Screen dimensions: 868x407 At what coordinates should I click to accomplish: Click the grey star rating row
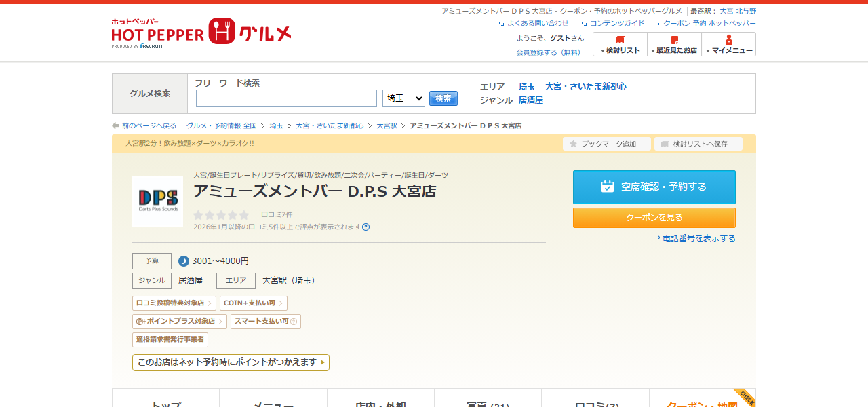[x=221, y=215]
